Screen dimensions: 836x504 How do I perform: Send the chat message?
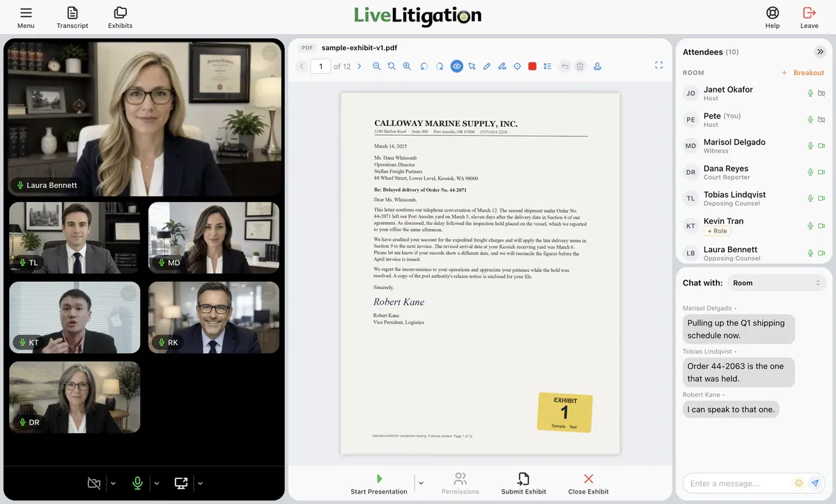(815, 483)
